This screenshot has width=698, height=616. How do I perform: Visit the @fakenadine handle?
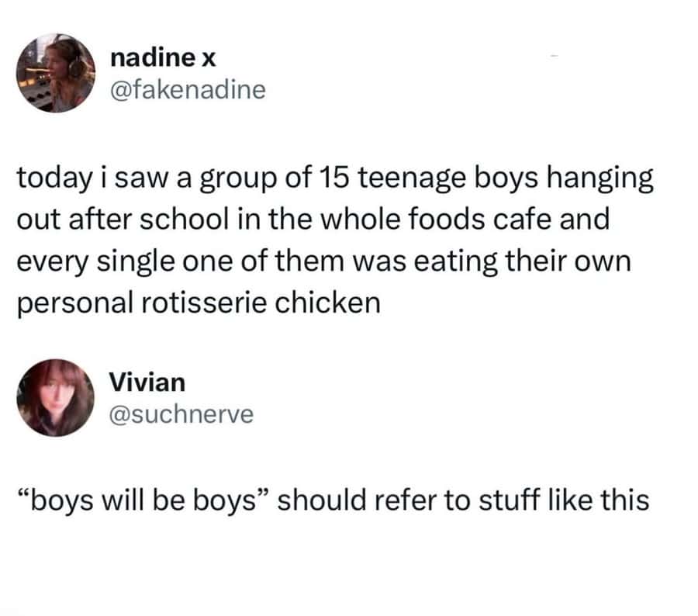[x=188, y=89]
